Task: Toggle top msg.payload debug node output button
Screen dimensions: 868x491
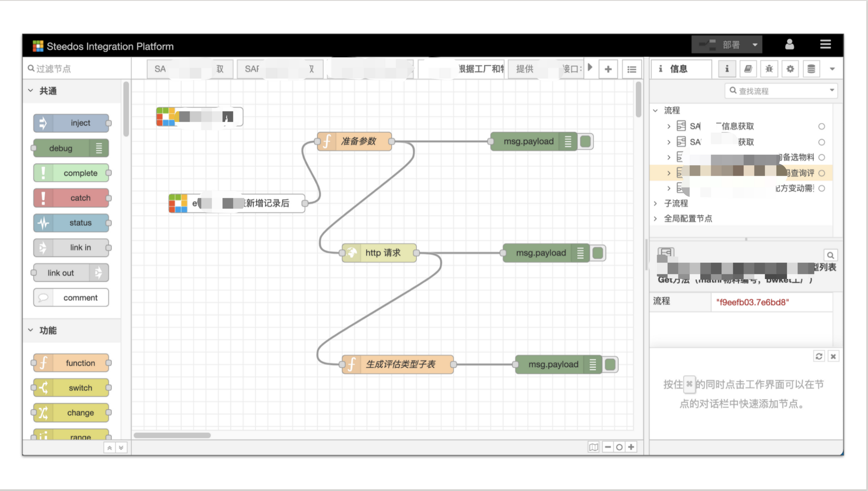Action: tap(586, 142)
